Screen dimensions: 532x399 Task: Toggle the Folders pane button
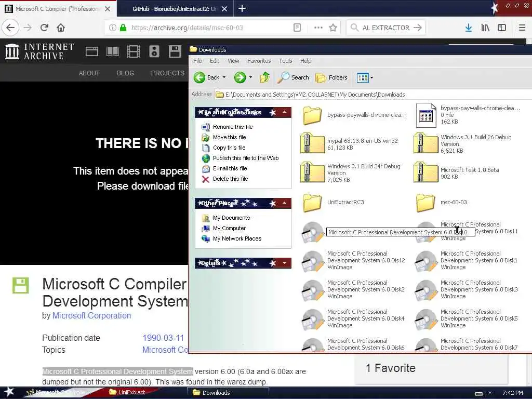pos(331,77)
